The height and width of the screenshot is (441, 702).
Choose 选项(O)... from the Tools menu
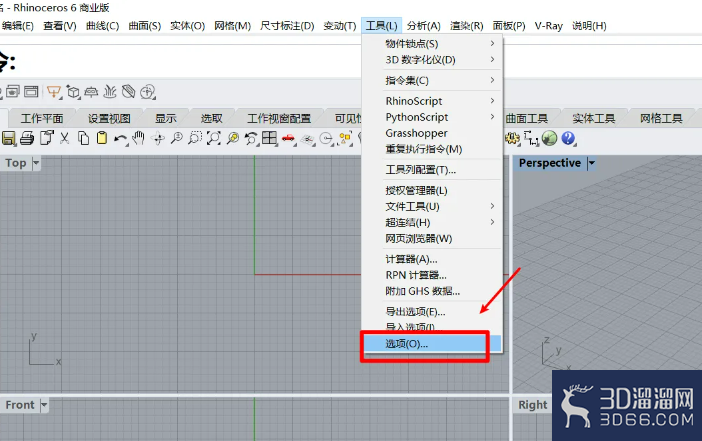pos(432,344)
